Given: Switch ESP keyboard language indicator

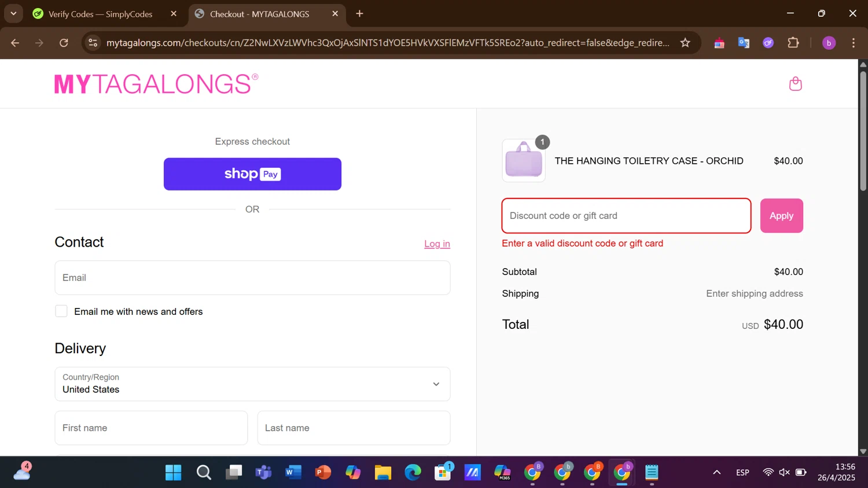Looking at the screenshot, I should pyautogui.click(x=743, y=473).
